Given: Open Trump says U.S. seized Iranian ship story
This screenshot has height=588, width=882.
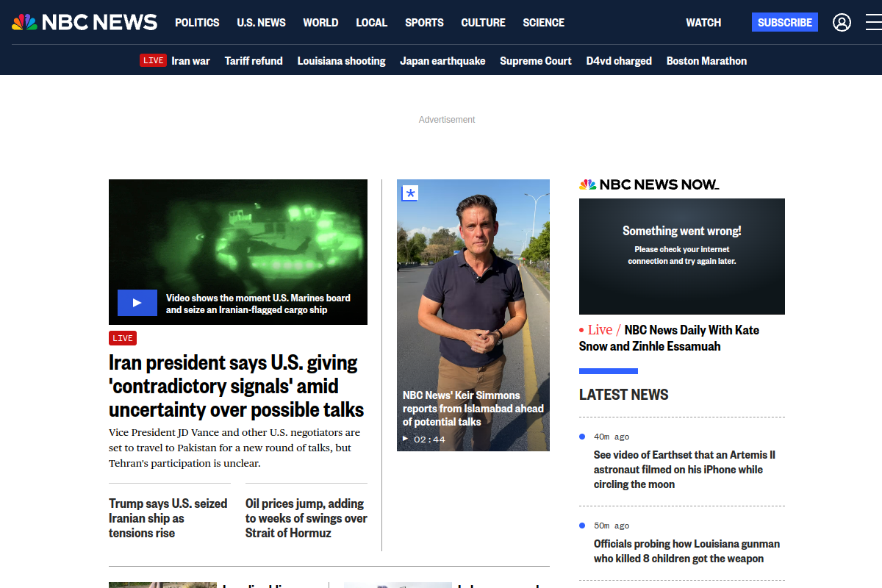Looking at the screenshot, I should 168,518.
